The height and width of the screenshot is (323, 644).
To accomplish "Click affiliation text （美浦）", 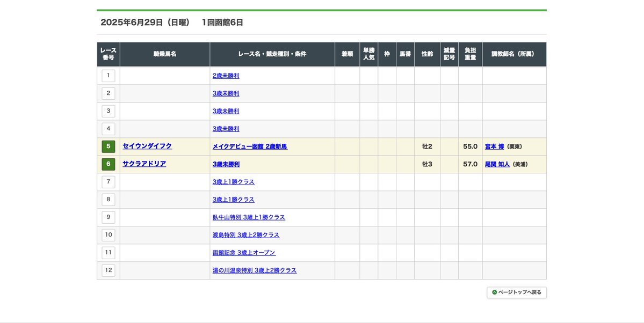I will [x=520, y=165].
